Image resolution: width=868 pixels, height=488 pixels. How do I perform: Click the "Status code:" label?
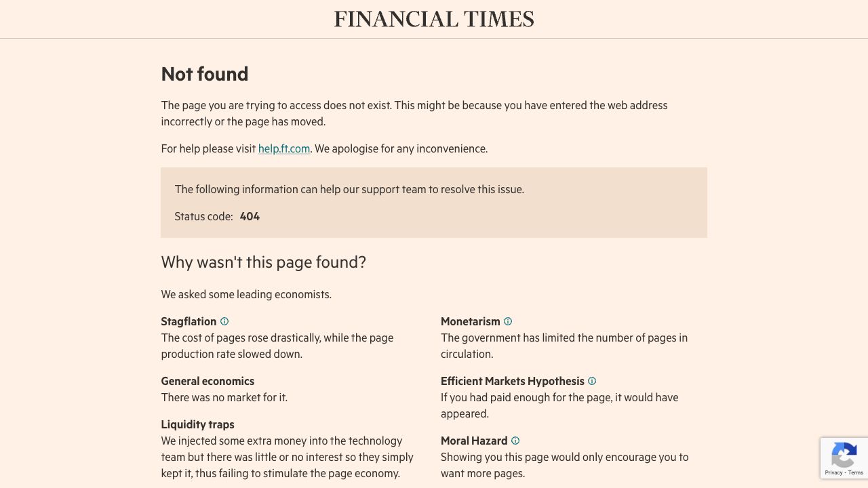click(203, 216)
